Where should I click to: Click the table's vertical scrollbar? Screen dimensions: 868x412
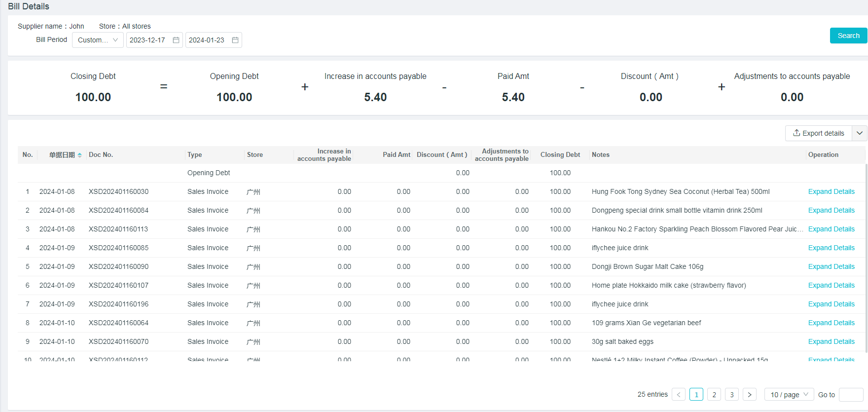(866, 257)
